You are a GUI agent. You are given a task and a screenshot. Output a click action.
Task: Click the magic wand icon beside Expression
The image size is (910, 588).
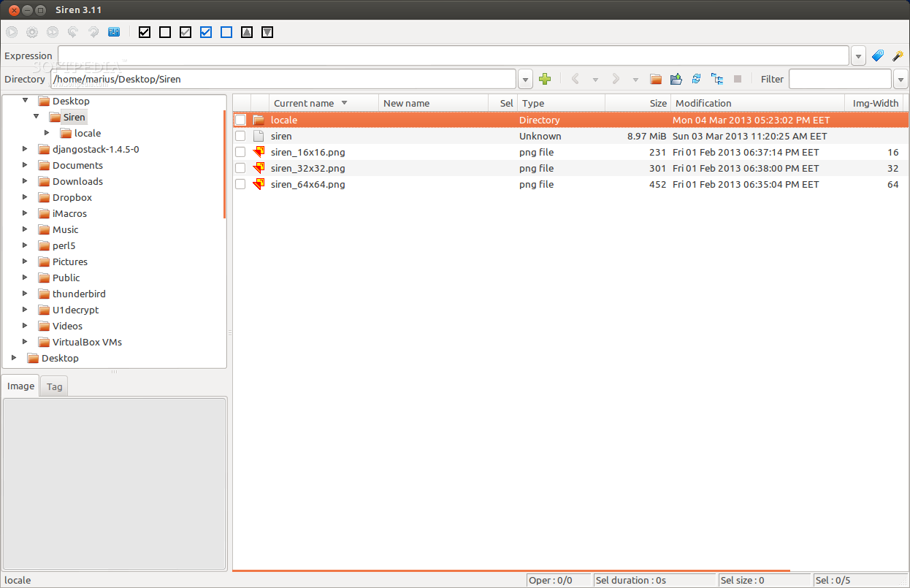(x=898, y=56)
